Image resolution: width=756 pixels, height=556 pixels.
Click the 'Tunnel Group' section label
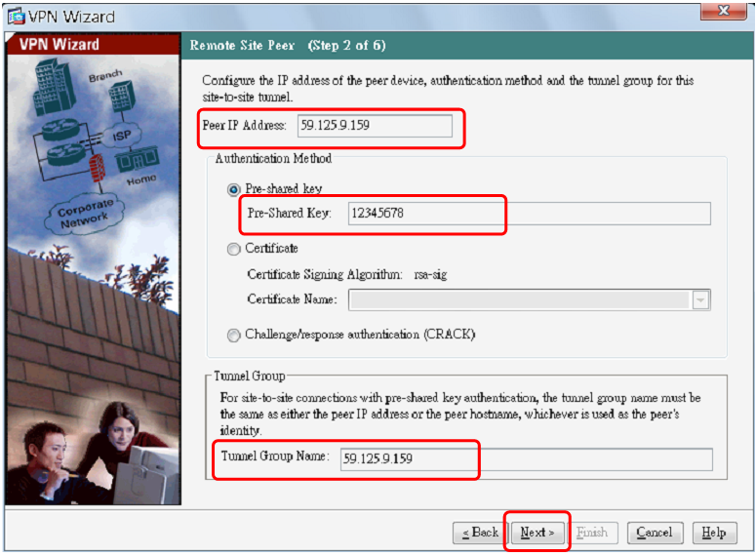pos(250,377)
